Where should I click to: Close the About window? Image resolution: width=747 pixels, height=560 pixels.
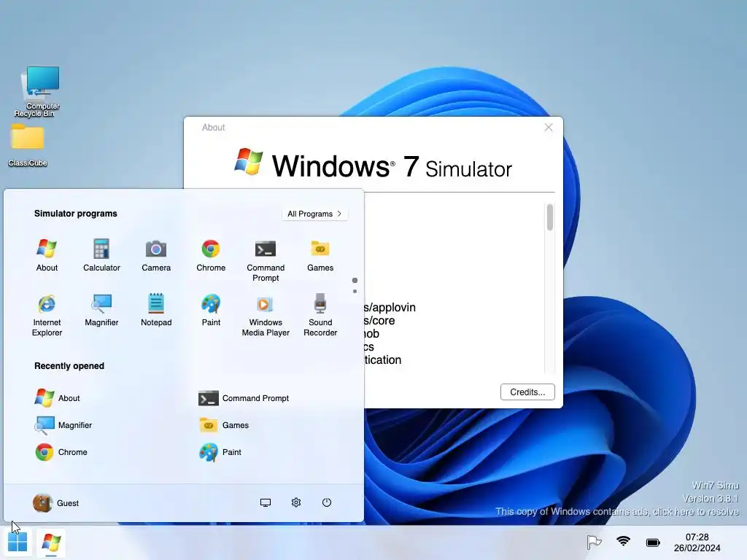(549, 127)
